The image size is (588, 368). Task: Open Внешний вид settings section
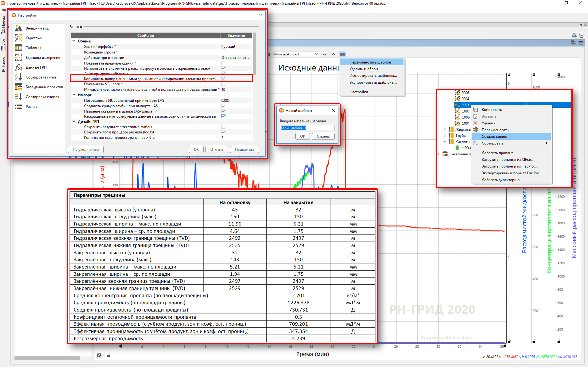coord(37,28)
